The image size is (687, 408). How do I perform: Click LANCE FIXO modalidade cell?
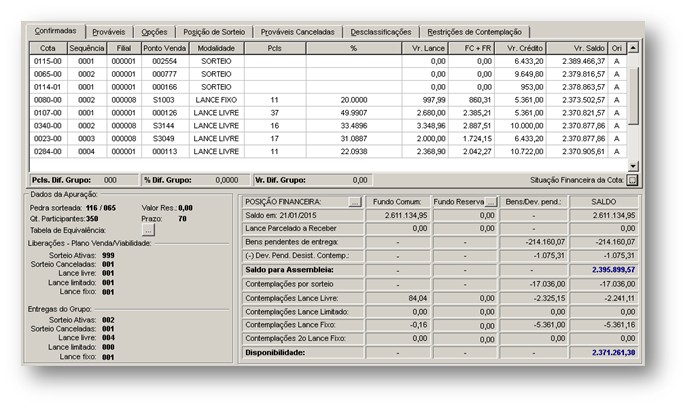pyautogui.click(x=216, y=100)
